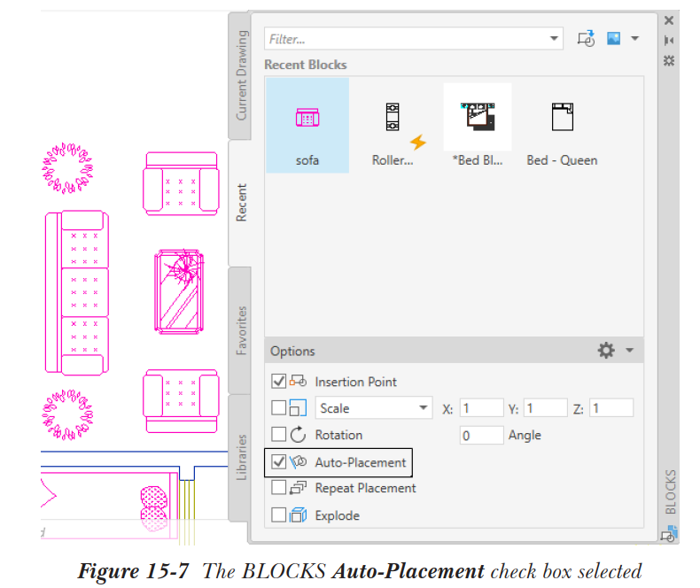Select the sofa block thumbnail
Image resolution: width=700 pixels, height=588 pixels.
pyautogui.click(x=307, y=126)
